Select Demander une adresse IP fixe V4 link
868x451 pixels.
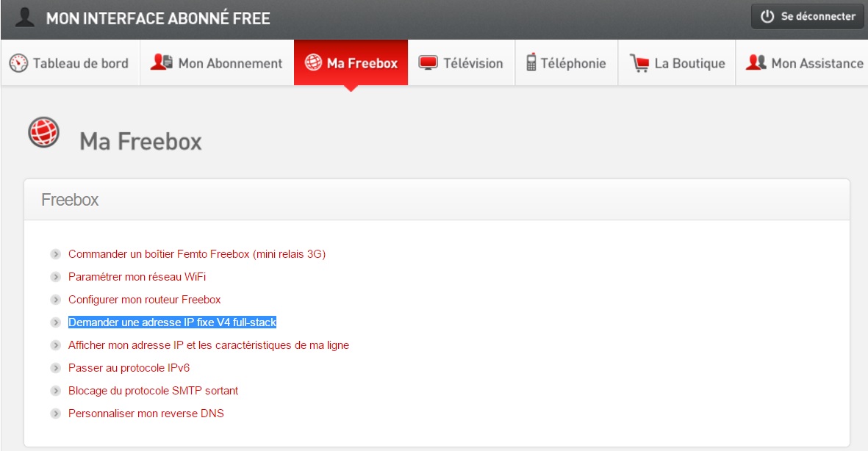click(x=172, y=322)
